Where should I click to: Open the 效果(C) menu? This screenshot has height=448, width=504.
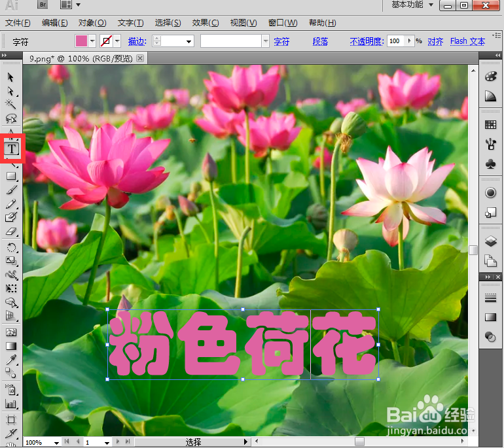pos(206,23)
